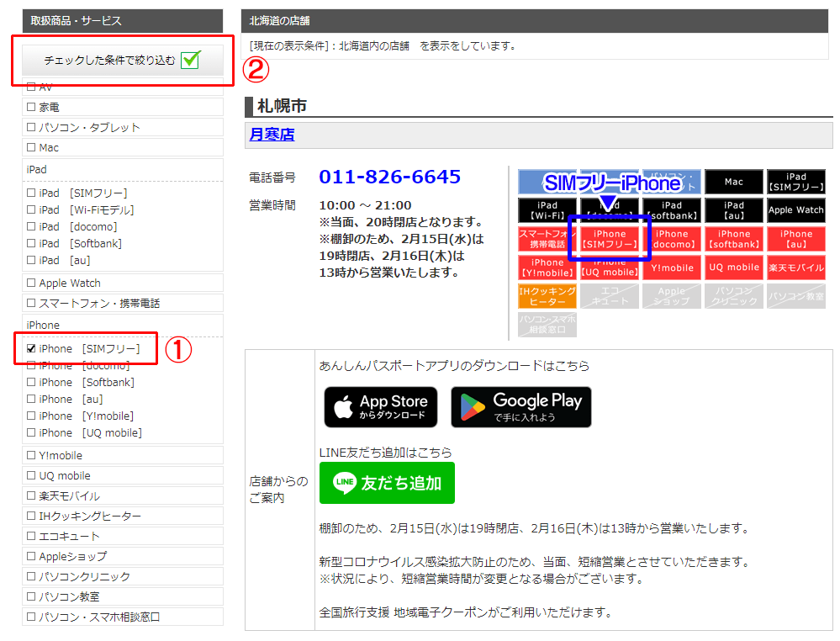Tick the Mac checkbox in sidebar
Screen dimensions: 840x641
tap(31, 147)
